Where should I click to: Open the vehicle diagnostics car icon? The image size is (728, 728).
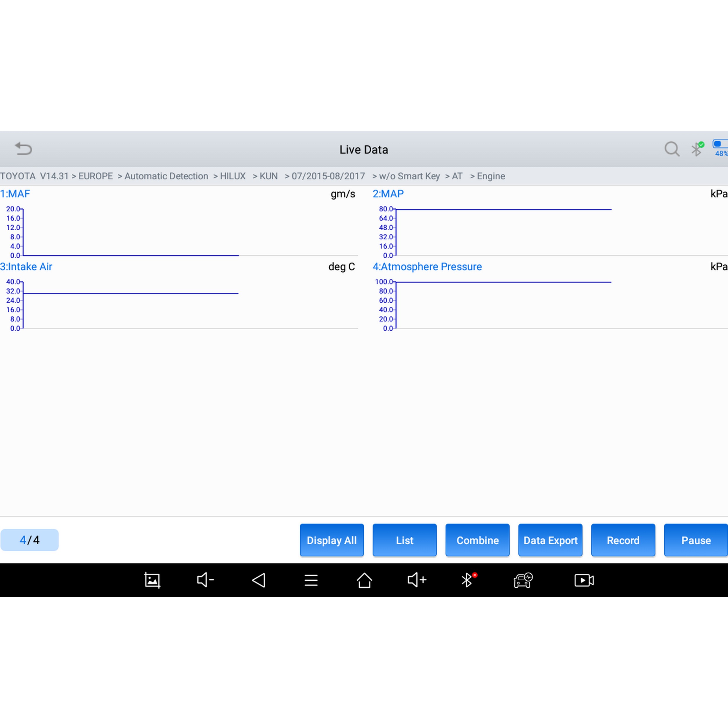click(x=523, y=580)
